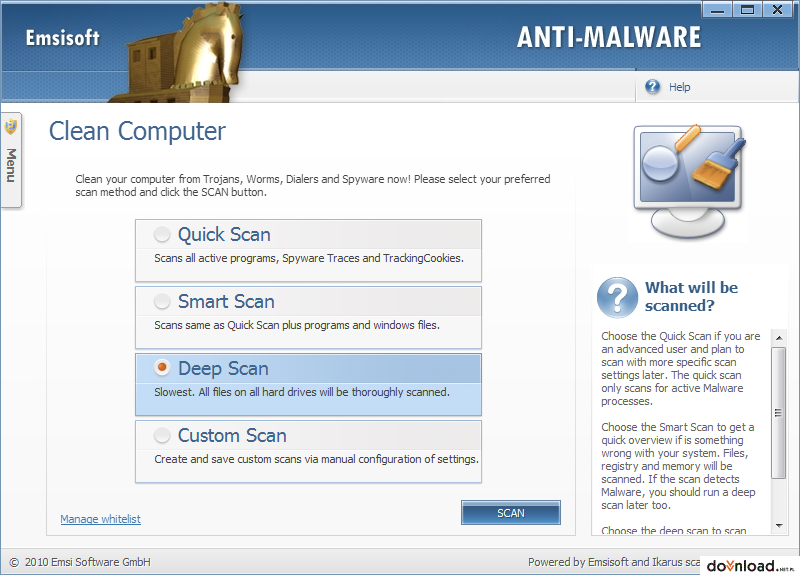Click the 'What will be scanned?' heading

[691, 296]
